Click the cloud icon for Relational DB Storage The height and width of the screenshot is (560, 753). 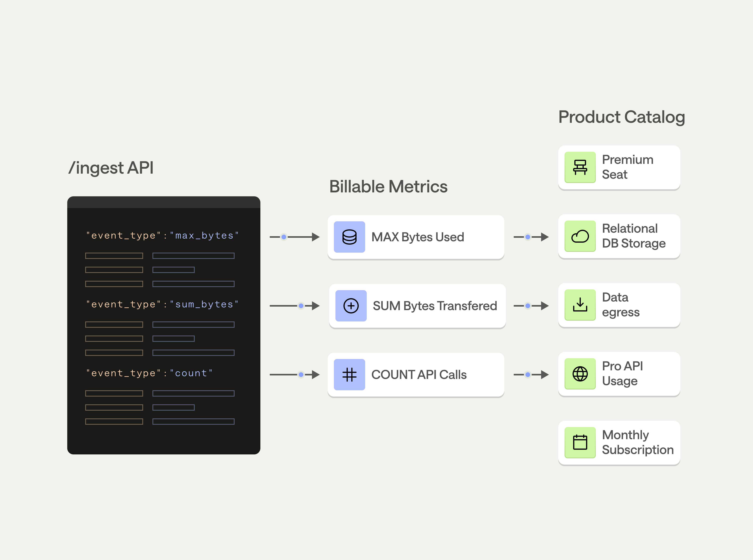tap(580, 236)
